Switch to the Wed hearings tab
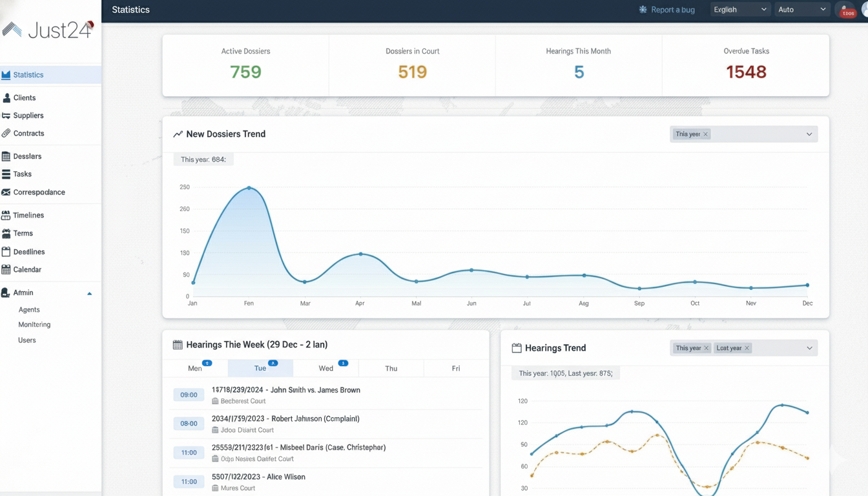Screen dimensions: 868x496 pyautogui.click(x=325, y=368)
